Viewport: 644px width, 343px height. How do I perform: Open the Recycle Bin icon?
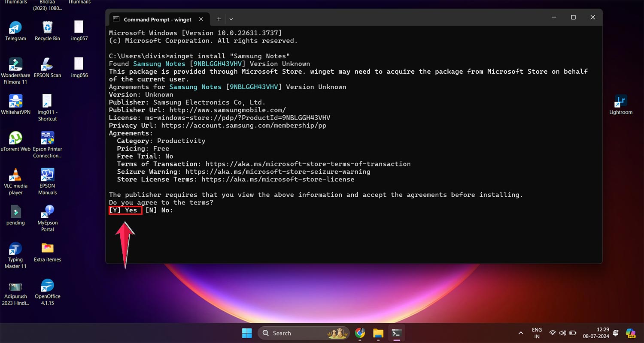tap(47, 28)
